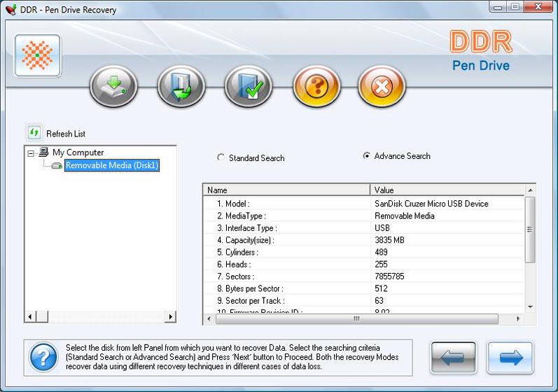
Task: Click the Name column header
Action: coord(286,190)
